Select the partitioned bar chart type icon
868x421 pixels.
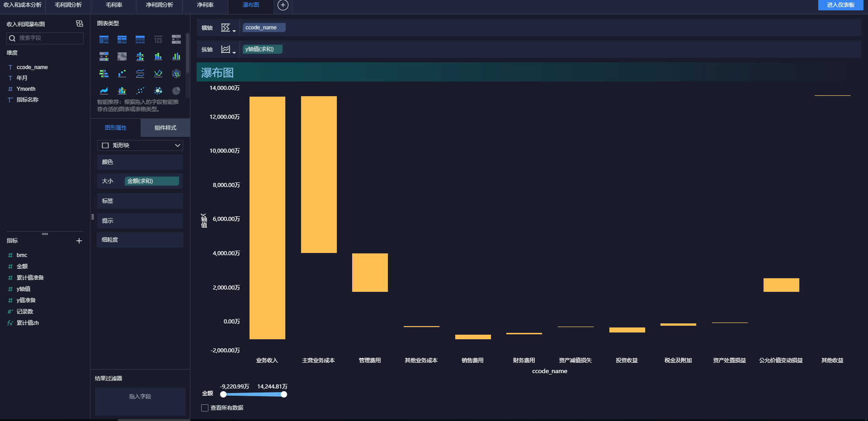click(x=140, y=56)
